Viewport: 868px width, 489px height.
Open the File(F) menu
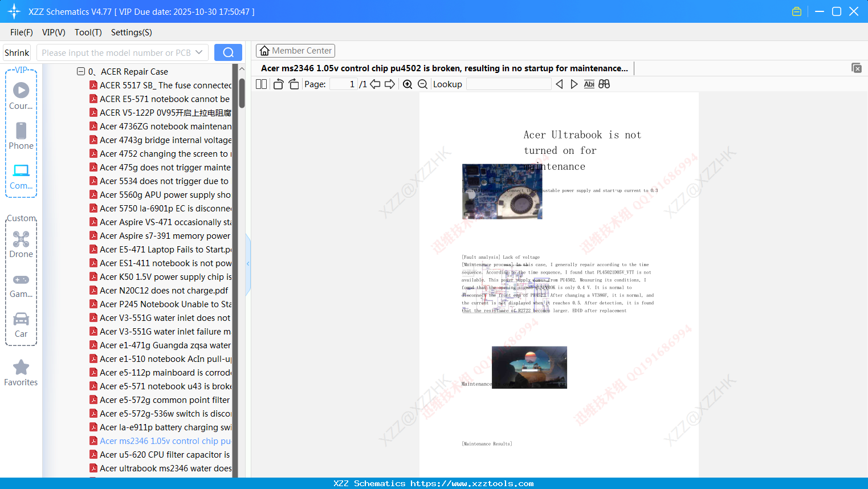coord(22,32)
